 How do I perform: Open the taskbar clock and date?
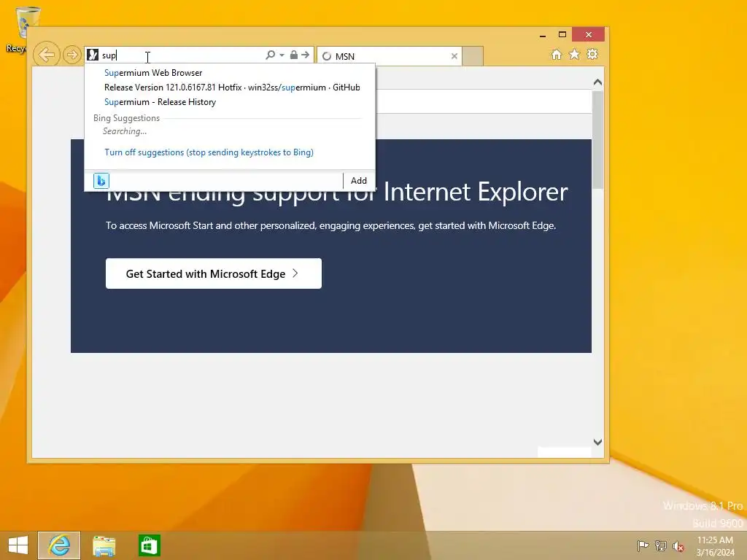click(x=715, y=546)
